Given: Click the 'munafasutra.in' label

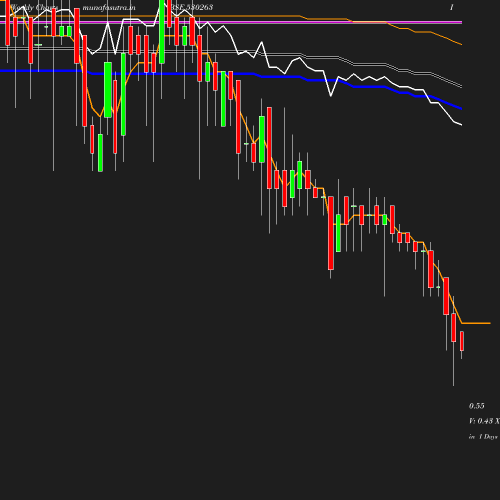Looking at the screenshot, I should (x=109, y=7).
